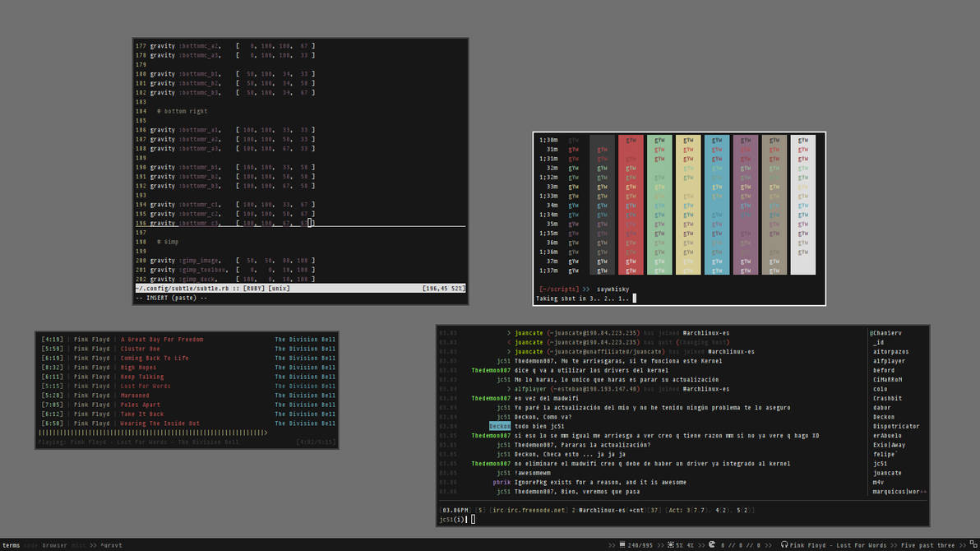
Task: Click 'aitorpazos' in the IRC nick list
Action: click(x=890, y=351)
